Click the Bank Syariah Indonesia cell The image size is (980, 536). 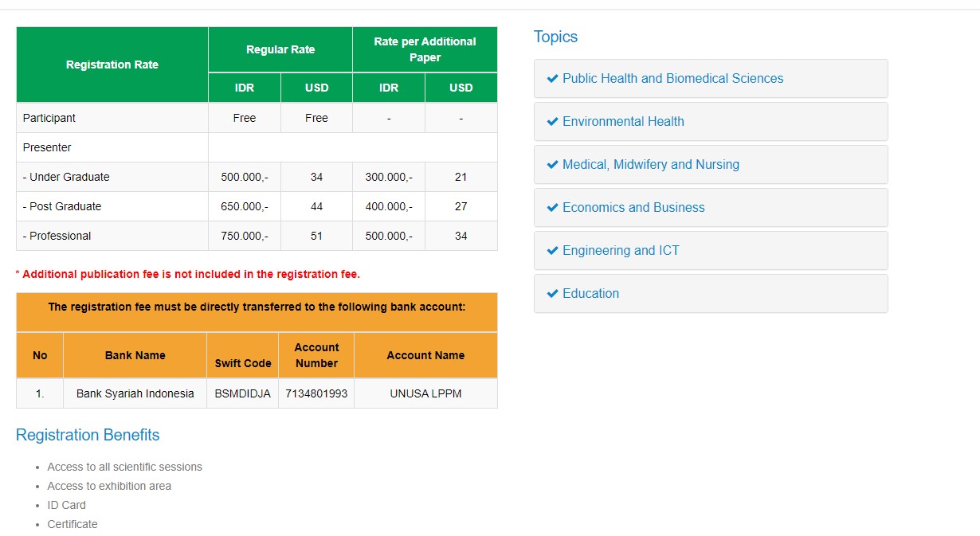click(135, 393)
